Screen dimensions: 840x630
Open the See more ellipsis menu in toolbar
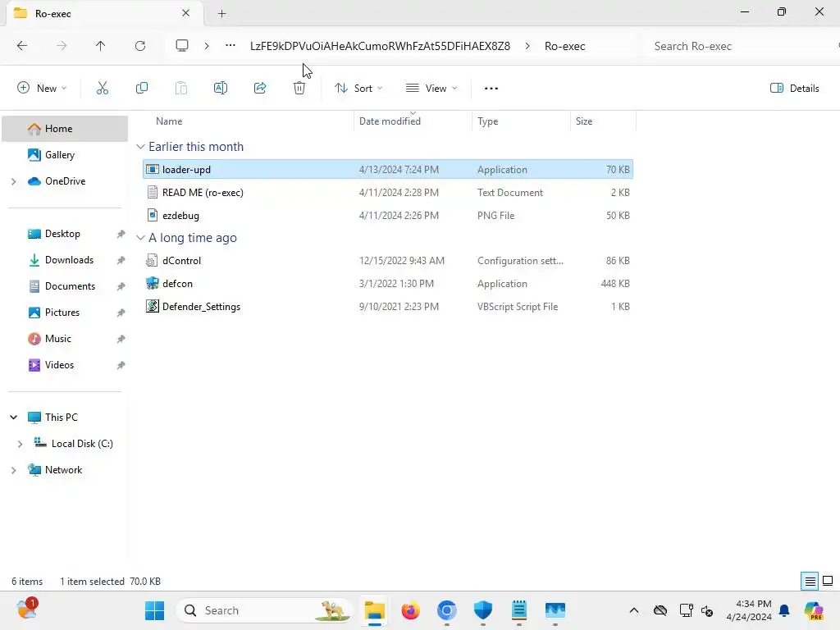tap(491, 89)
